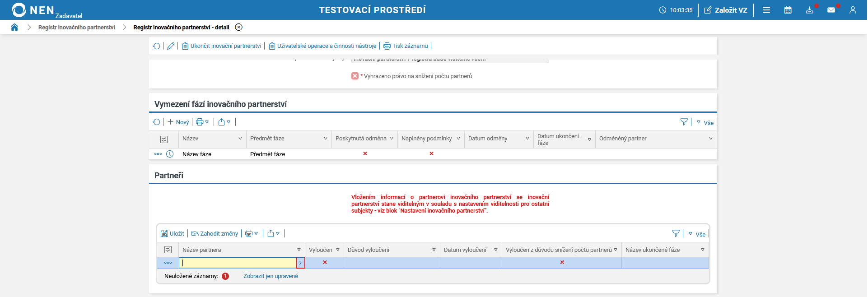This screenshot has width=868, height=297.
Task: Open Vyloučen column filter arrow
Action: pos(338,250)
